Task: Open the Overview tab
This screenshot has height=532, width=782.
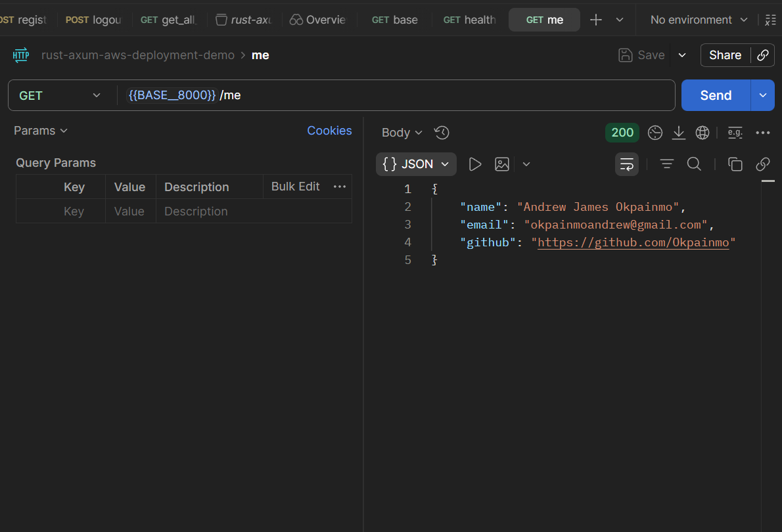Action: pyautogui.click(x=317, y=20)
